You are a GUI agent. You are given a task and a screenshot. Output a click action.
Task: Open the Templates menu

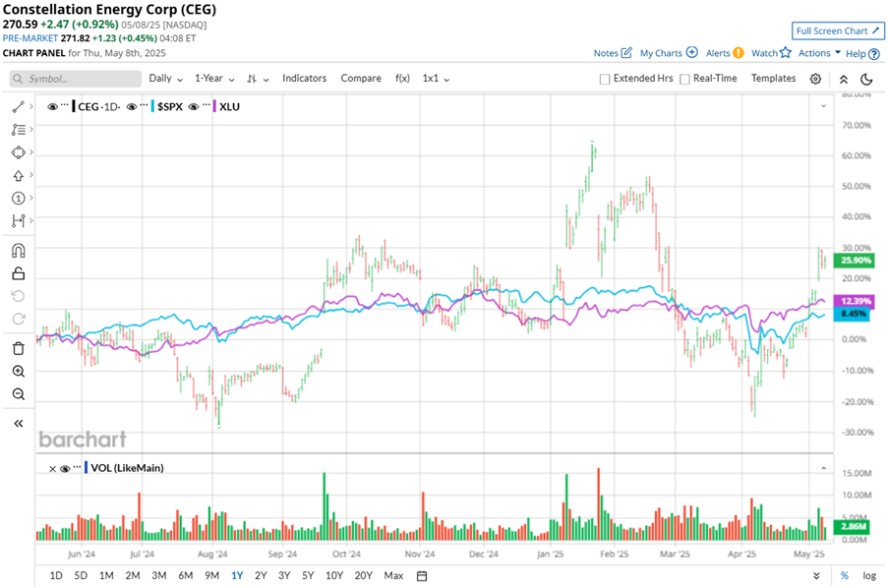[774, 79]
